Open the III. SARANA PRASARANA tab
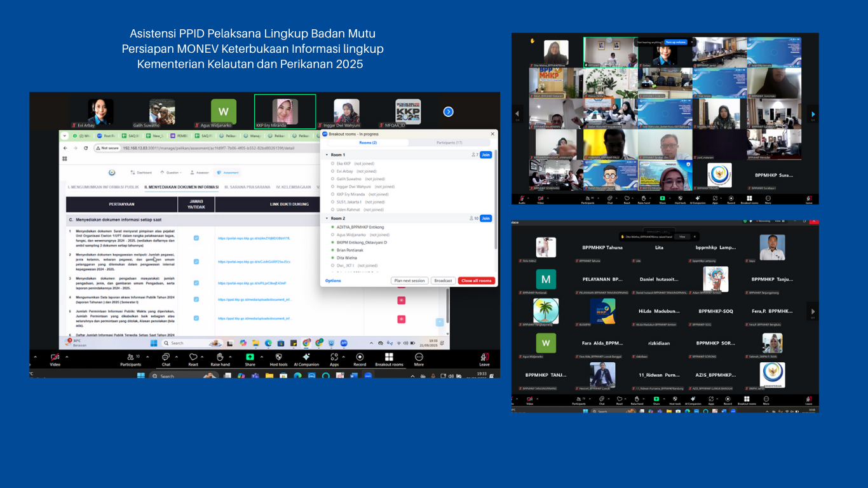 247,187
